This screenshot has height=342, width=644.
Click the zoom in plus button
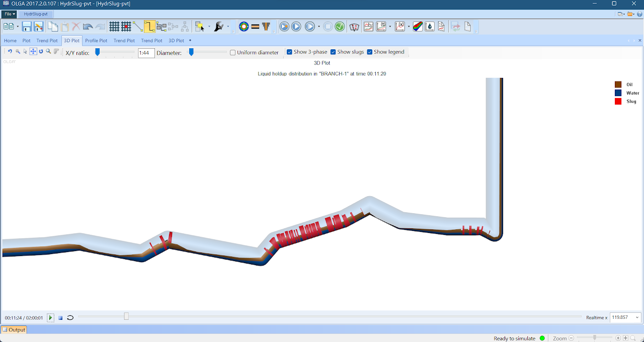pos(618,338)
